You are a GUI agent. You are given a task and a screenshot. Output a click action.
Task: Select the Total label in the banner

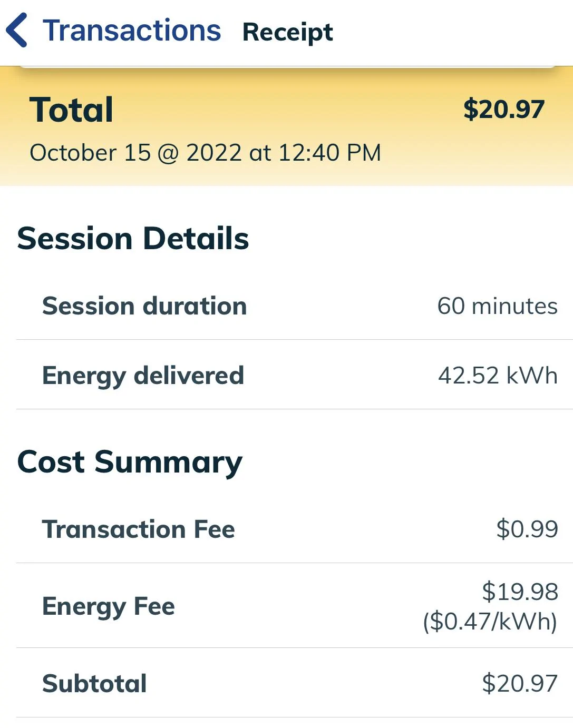click(71, 110)
